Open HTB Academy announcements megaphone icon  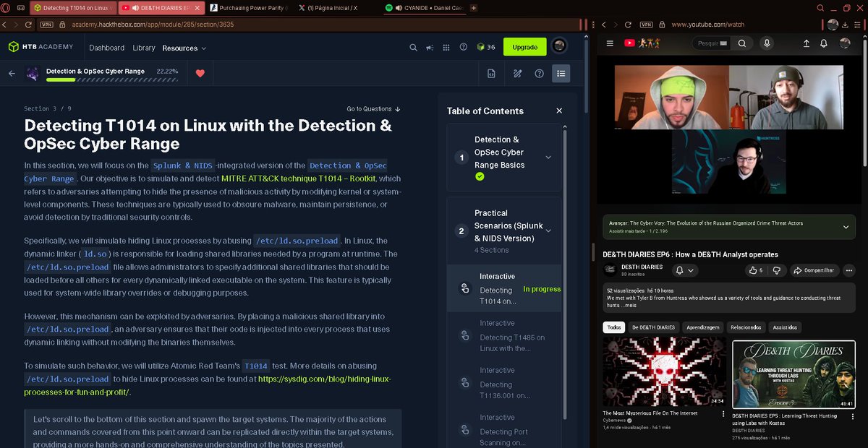click(430, 48)
